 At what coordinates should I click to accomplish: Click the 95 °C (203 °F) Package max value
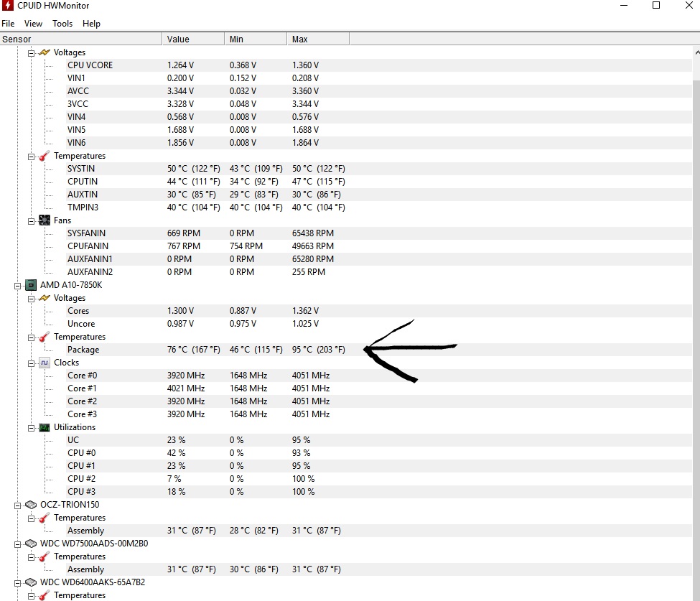[x=319, y=350]
